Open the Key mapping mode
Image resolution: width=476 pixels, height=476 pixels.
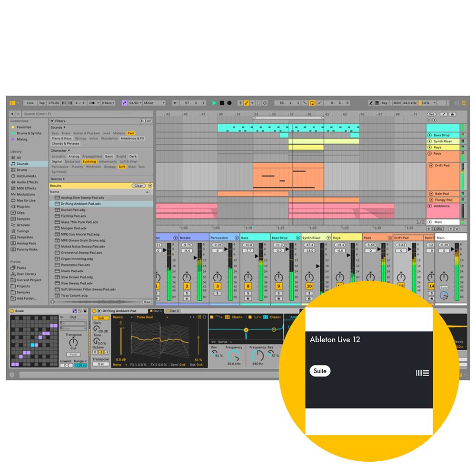point(384,103)
